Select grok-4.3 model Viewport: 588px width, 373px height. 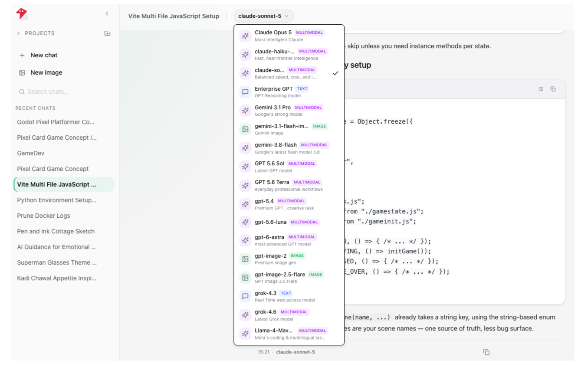click(289, 296)
